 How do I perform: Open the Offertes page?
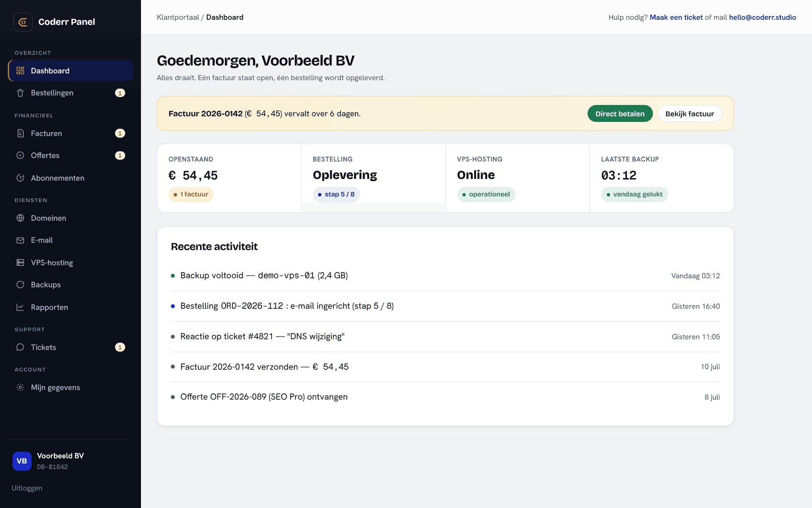pyautogui.click(x=71, y=155)
